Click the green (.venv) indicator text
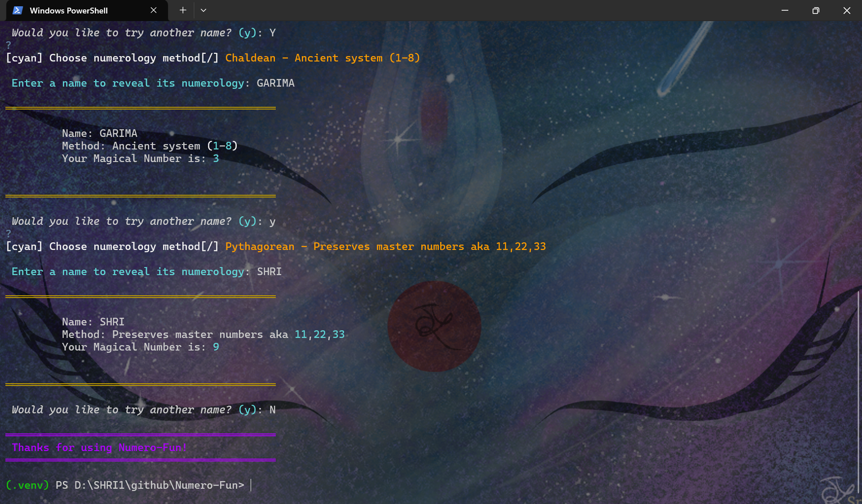Screen dimensions: 862x504 pos(27,485)
